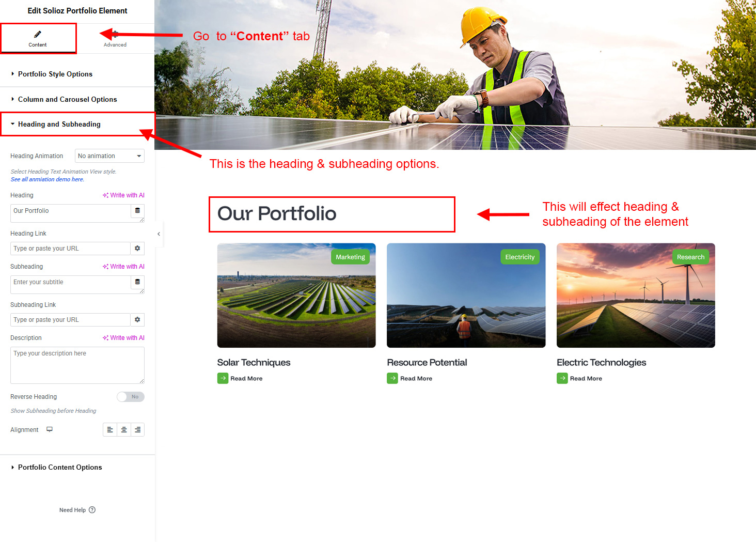Click 'See all animation demo here' link
This screenshot has height=542, width=756.
[48, 179]
